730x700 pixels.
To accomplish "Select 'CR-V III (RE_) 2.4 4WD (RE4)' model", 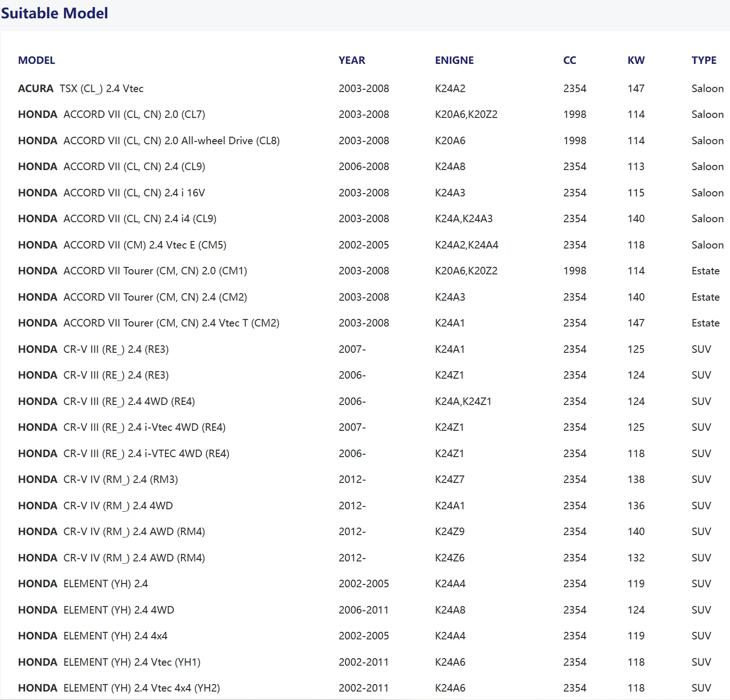I will point(106,401).
